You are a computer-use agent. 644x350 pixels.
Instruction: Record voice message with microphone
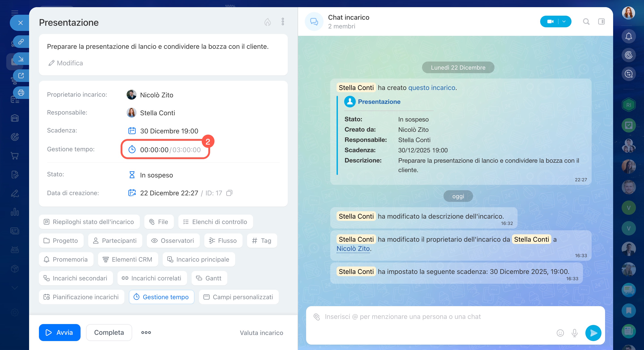point(574,333)
